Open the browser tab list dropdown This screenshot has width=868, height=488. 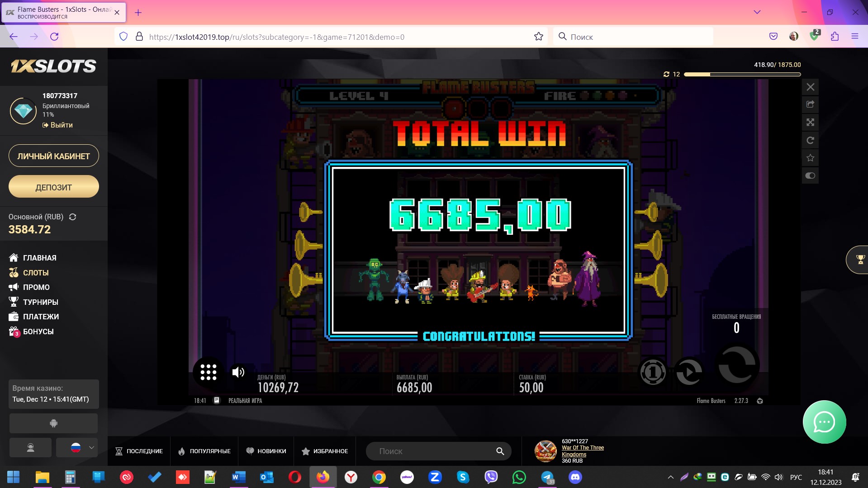757,12
